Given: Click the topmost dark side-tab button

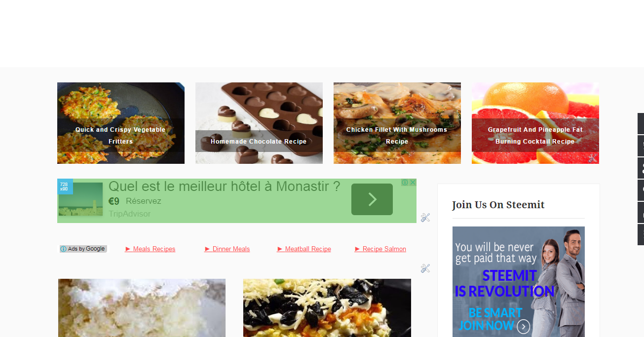Looking at the screenshot, I should 641,123.
